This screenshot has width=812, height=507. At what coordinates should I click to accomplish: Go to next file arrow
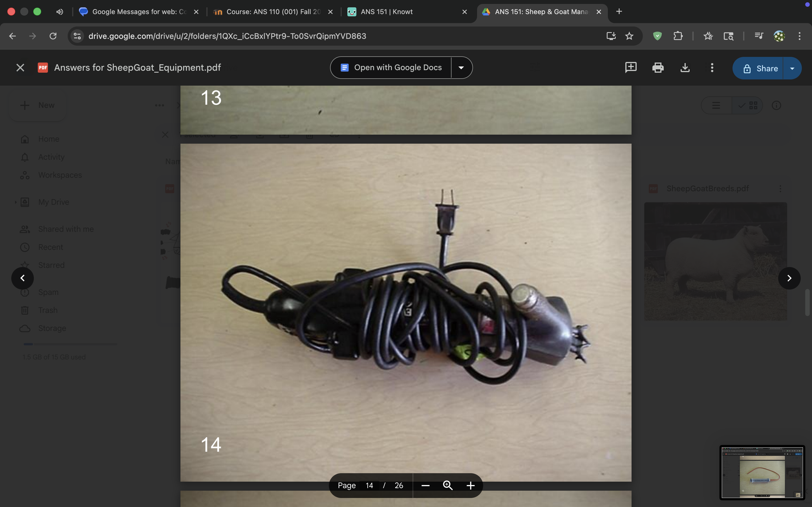tap(789, 278)
